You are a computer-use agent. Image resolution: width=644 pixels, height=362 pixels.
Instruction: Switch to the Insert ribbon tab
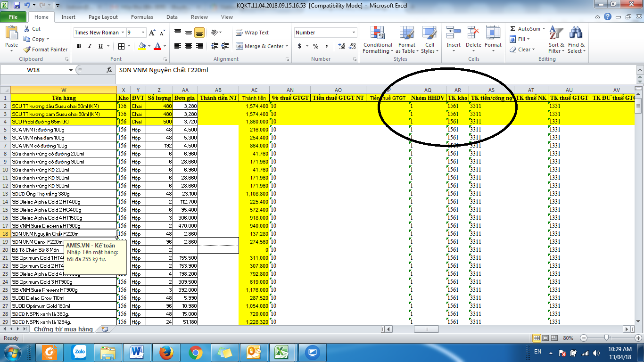(68, 17)
